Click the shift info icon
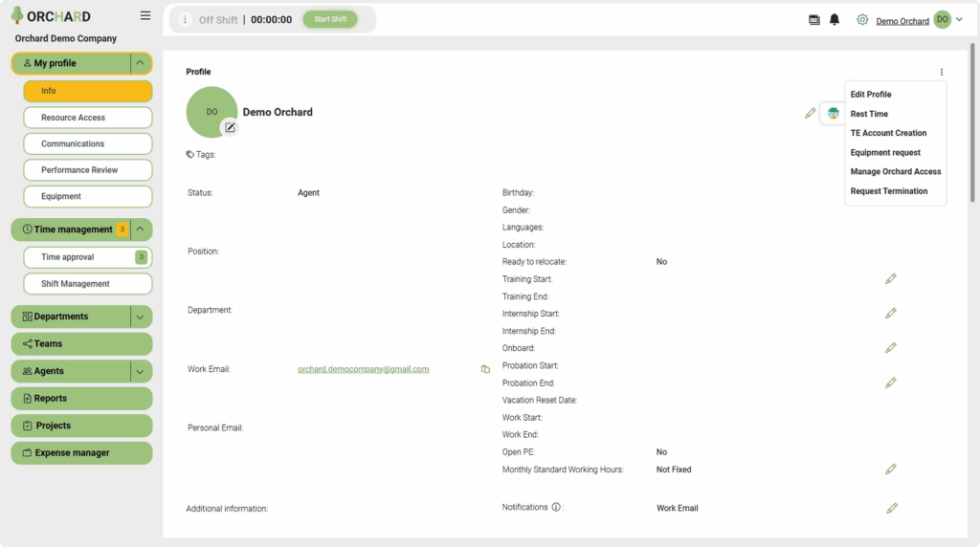Screen dimensions: 980x547 pos(185,19)
